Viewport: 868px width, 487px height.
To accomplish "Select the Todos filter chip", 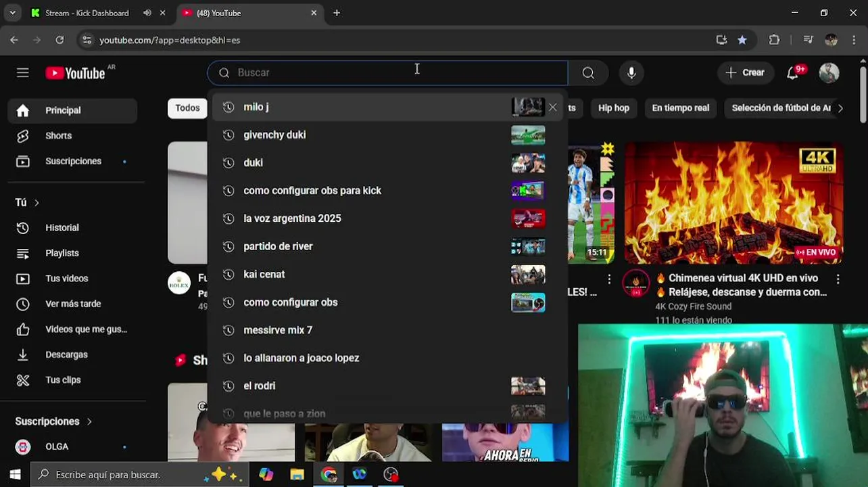I will pyautogui.click(x=187, y=108).
